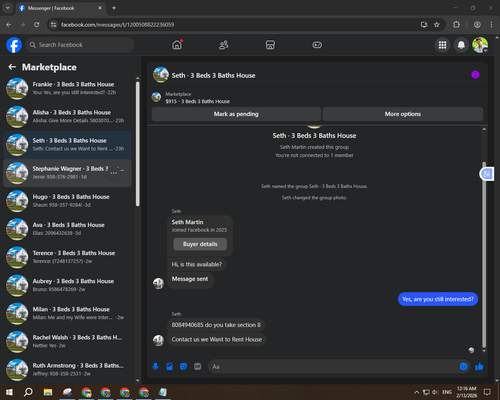The height and width of the screenshot is (400, 500).
Task: Open Rachel Walsh conversation
Action: tap(68, 342)
